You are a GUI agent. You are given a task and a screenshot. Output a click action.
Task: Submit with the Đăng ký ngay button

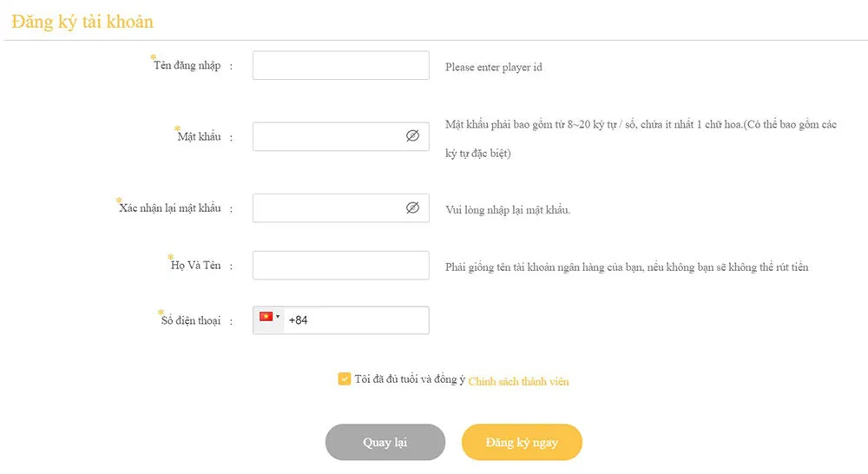tap(522, 442)
